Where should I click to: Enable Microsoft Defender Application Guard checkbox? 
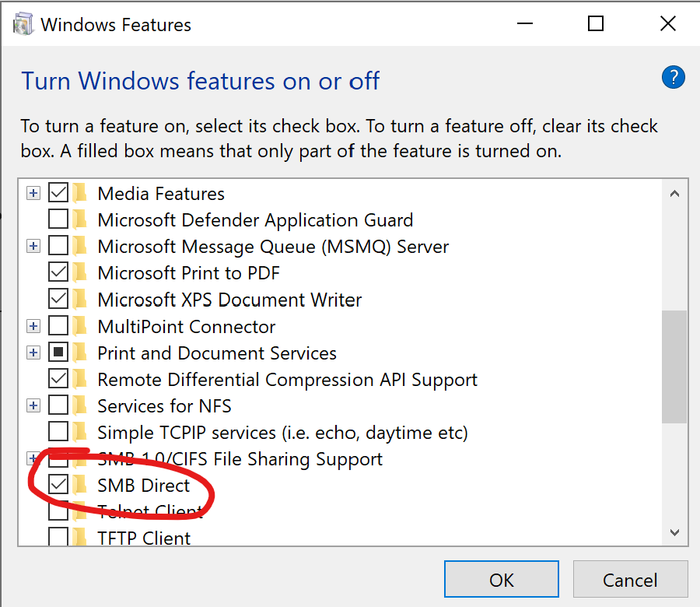58,219
